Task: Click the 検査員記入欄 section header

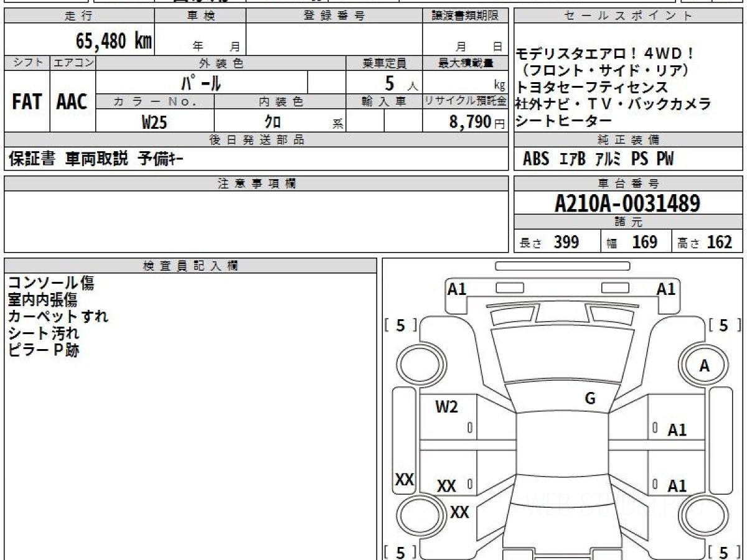Action: coord(190,266)
